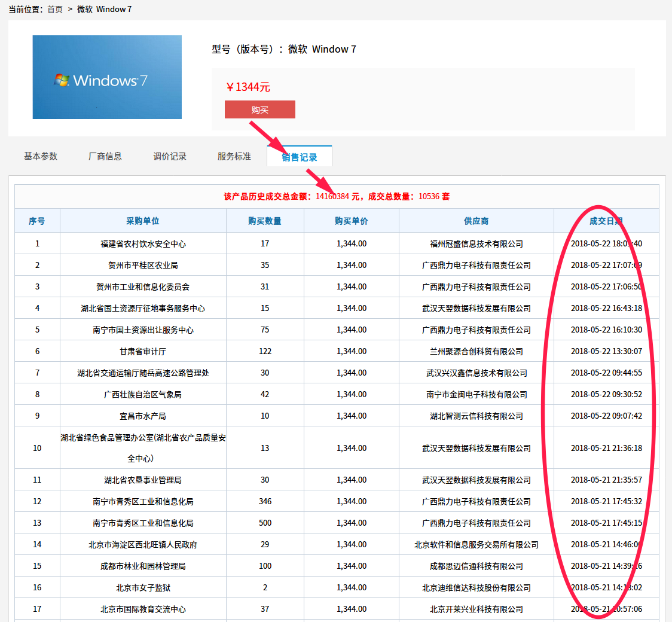Click the 序号 column header
Image resolution: width=672 pixels, height=622 pixels.
[37, 221]
